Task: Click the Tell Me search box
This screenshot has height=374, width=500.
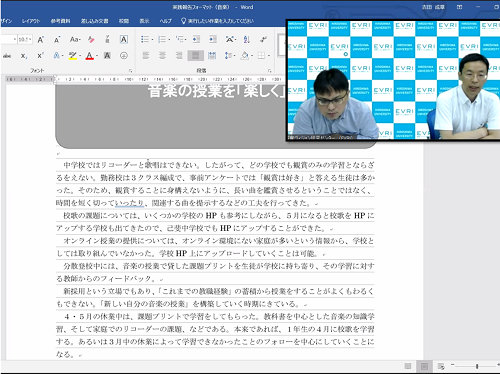Action: click(217, 21)
